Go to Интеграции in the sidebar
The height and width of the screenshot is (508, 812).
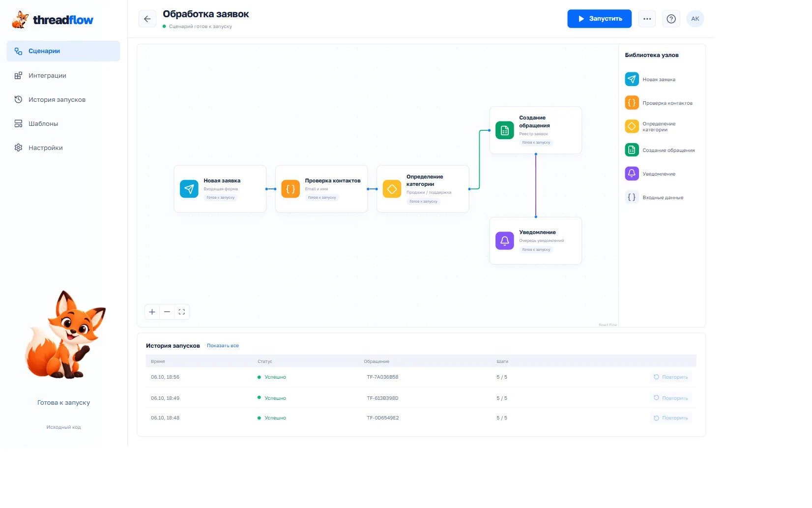(x=63, y=75)
